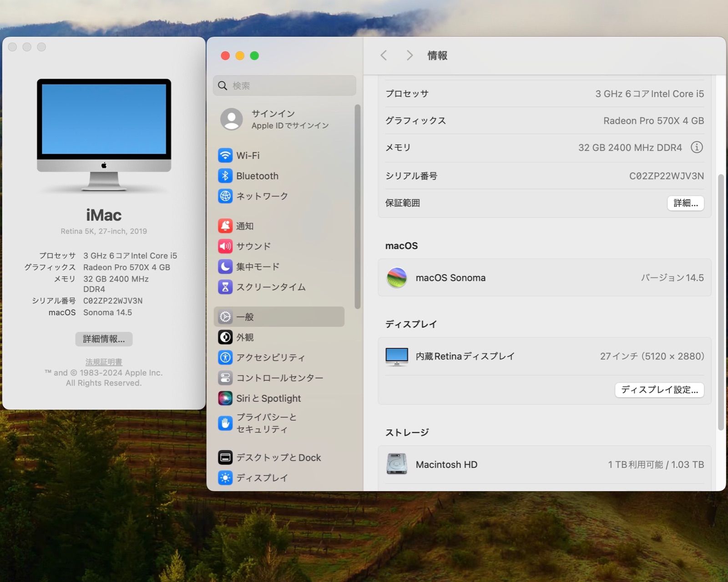728x582 pixels.
Task: Click ディスプレイ設定... button
Action: pyautogui.click(x=660, y=390)
